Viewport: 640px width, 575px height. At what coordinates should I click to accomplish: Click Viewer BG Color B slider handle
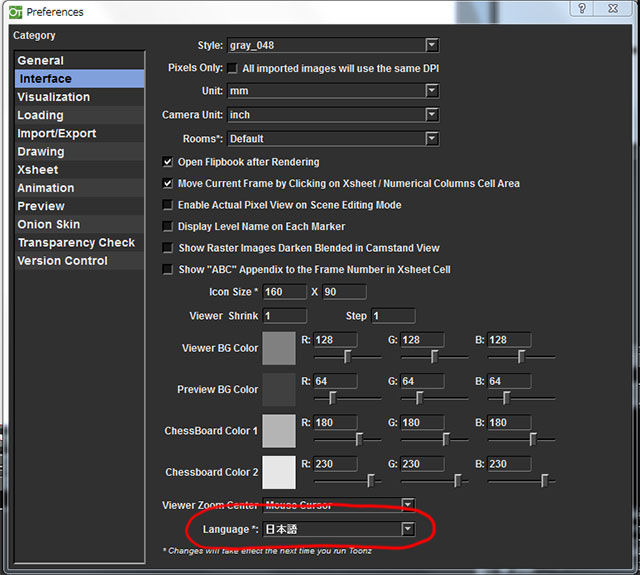point(521,357)
